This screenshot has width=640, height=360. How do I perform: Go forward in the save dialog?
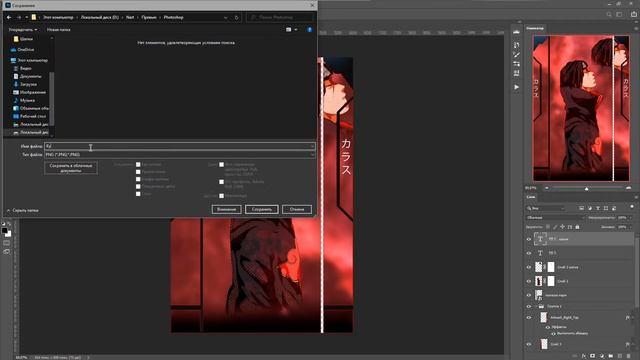click(x=19, y=18)
